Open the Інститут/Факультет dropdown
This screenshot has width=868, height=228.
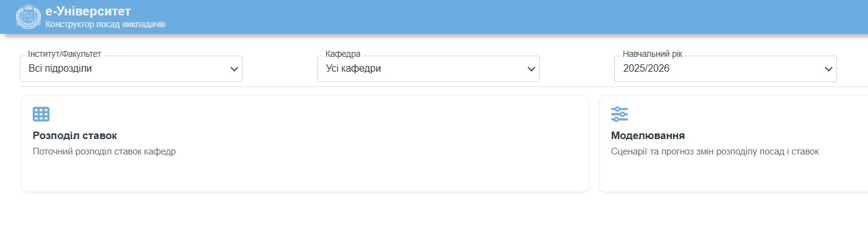(131, 69)
